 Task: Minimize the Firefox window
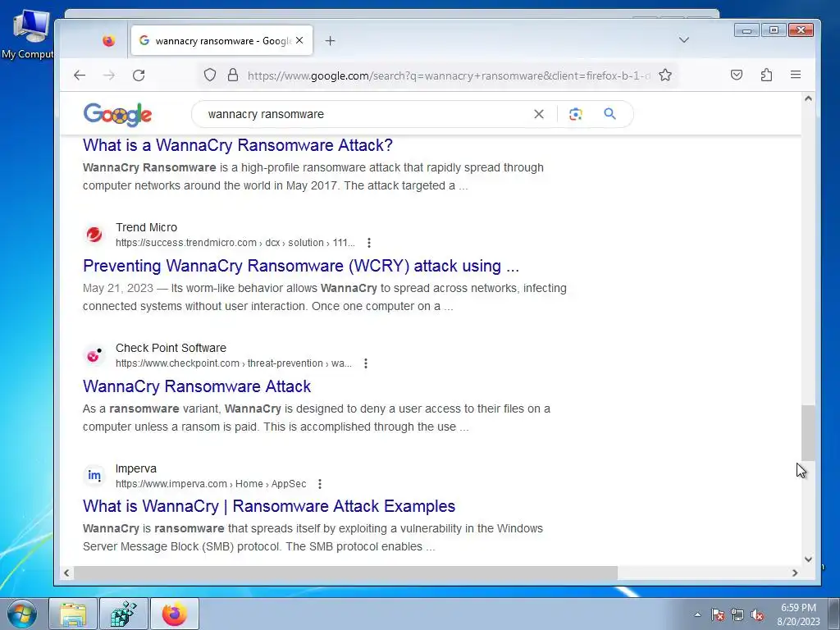[x=746, y=30]
